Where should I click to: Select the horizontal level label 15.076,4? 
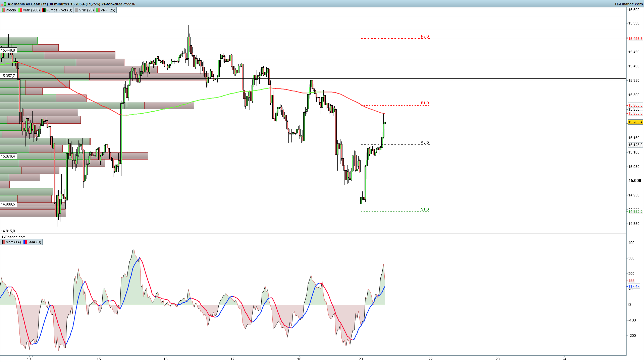(8, 157)
